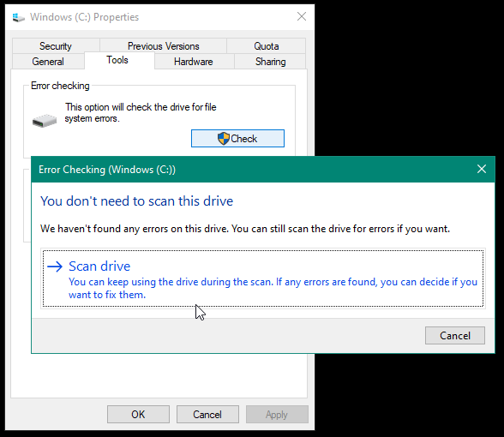504x437 pixels.
Task: Select the Quota tab
Action: (266, 46)
